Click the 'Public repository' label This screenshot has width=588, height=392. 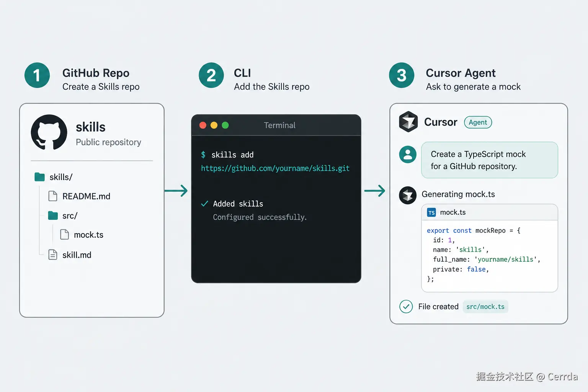click(x=108, y=142)
